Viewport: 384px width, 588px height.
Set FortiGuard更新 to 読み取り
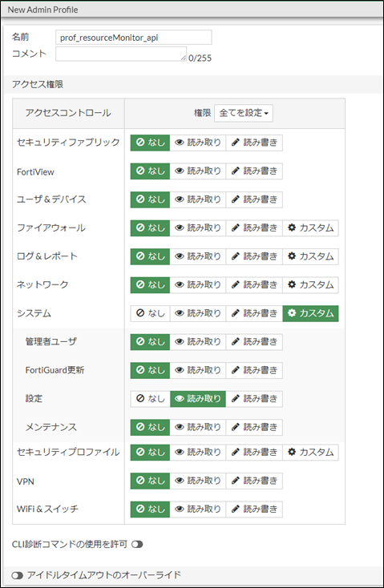(198, 370)
